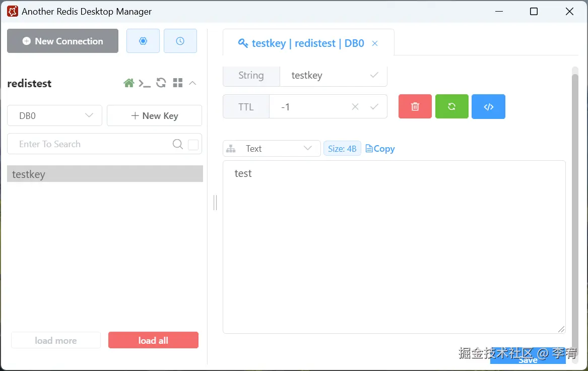This screenshot has width=588, height=371.
Task: Toggle the exact search checkbox
Action: tap(193, 145)
